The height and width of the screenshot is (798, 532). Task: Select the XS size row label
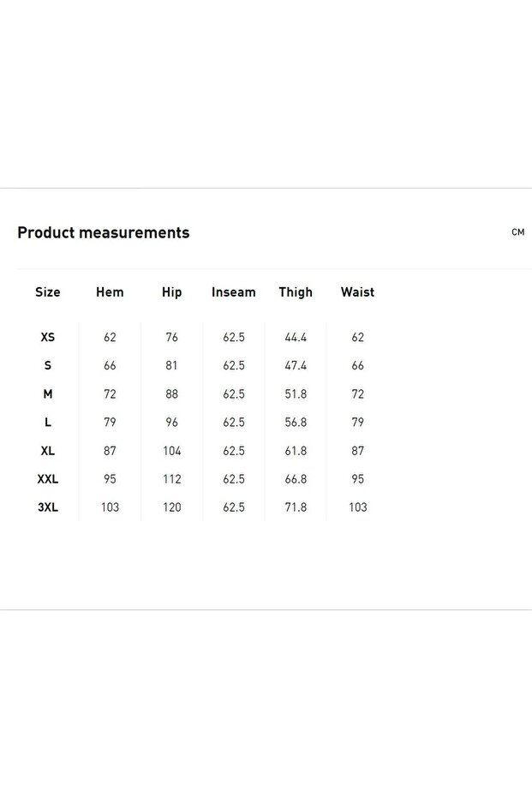[48, 338]
